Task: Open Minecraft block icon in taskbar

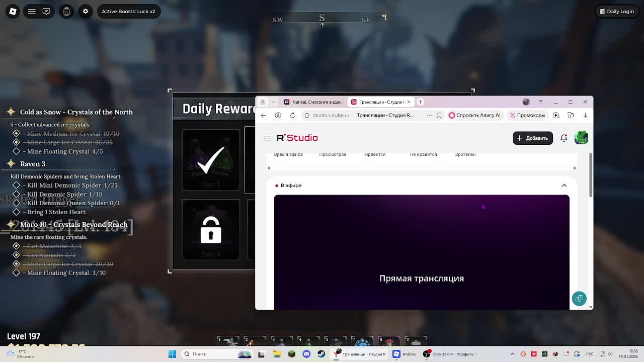Action: [x=291, y=354]
